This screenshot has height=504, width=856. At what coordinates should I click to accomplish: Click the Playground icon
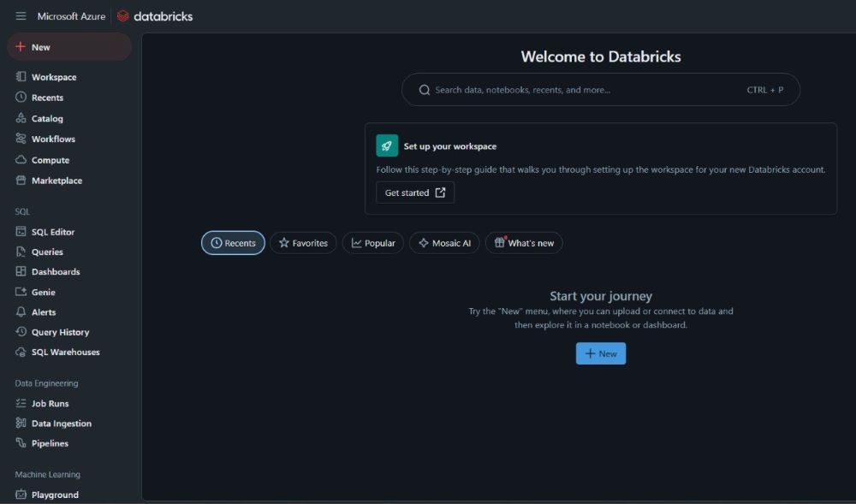coord(21,495)
